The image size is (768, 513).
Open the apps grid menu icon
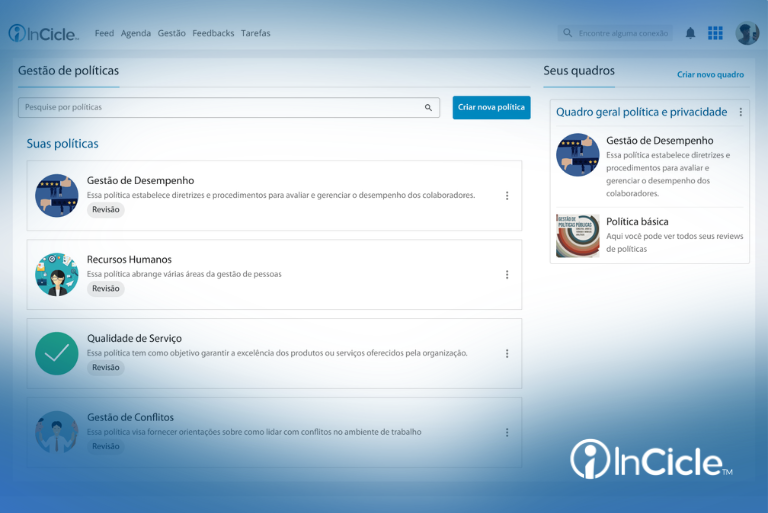(715, 33)
